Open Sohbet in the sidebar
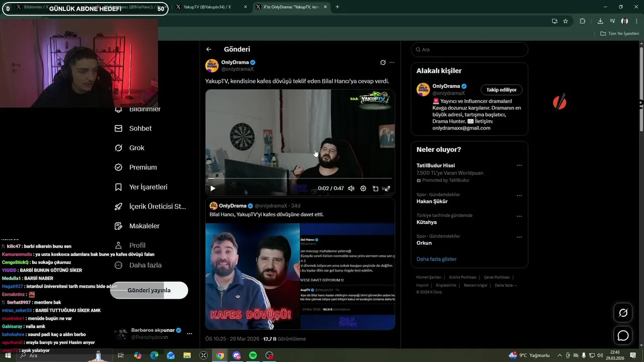644x362 pixels. pos(133,128)
